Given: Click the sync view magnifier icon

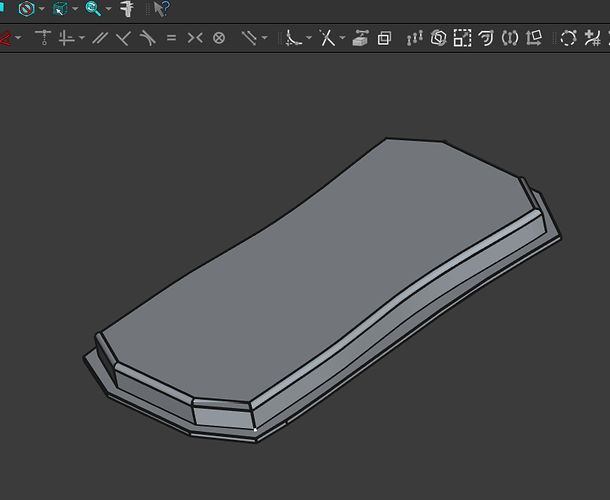Looking at the screenshot, I should tap(93, 9).
